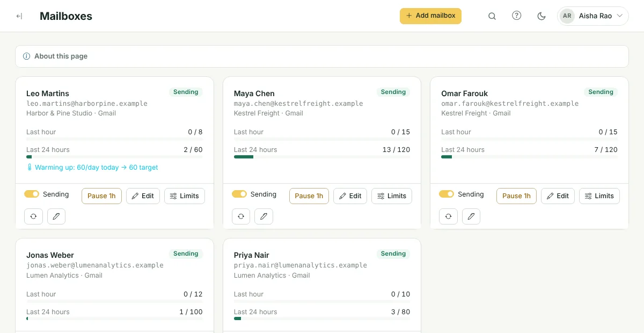Open Omar Farouk's Limits settings
Viewport: 644px width, 333px height.
click(x=599, y=196)
